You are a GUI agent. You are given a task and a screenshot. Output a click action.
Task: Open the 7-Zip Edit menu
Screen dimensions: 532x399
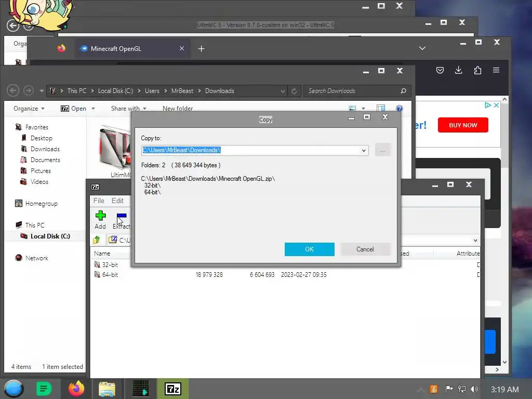pos(117,201)
